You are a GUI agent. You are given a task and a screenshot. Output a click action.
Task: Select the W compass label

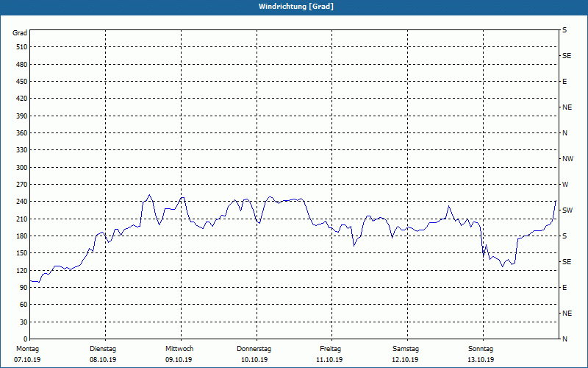click(565, 185)
